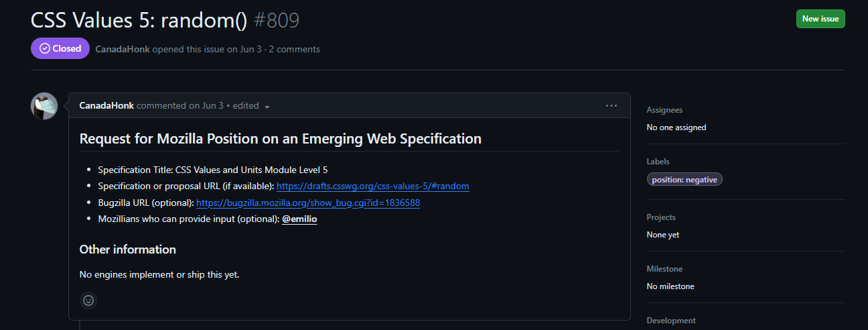Viewport: 868px width, 330px height.
Task: Click the Closed status badge
Action: (60, 48)
